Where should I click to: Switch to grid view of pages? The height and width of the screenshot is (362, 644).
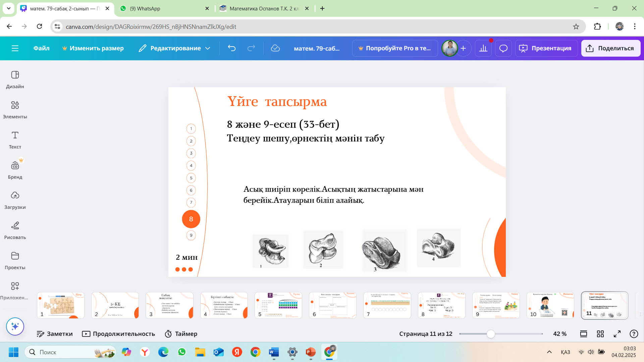[600, 334]
